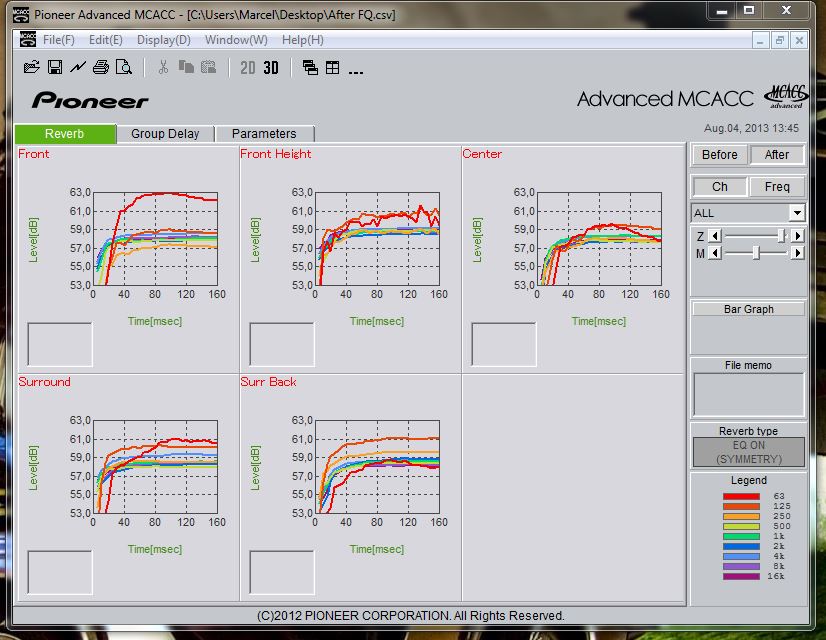Click the Open file toolbar icon
826x640 pixels.
point(32,67)
